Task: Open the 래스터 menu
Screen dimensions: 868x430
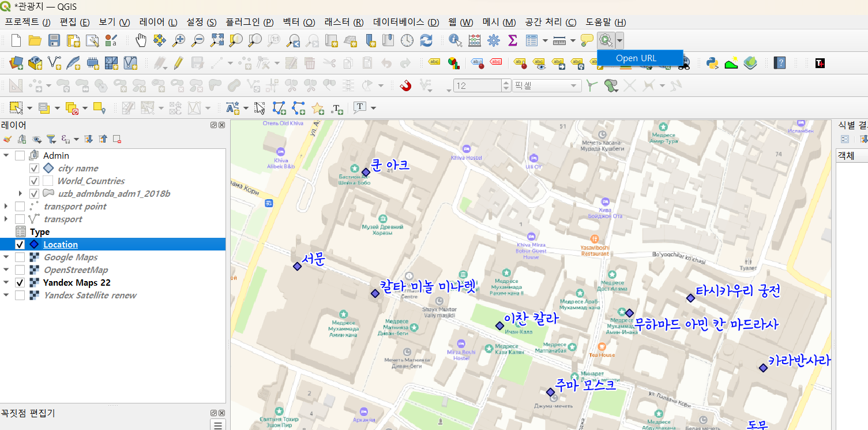Action: click(x=344, y=22)
